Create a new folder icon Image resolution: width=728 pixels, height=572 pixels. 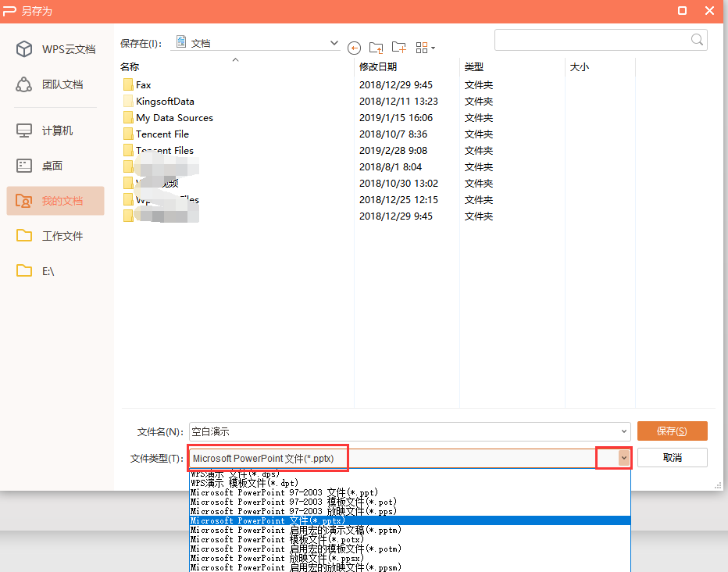[399, 48]
